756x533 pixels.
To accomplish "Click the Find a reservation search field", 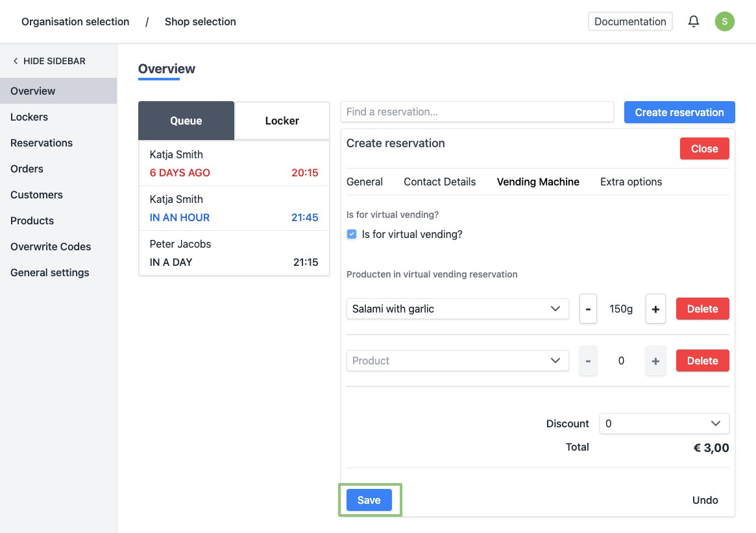I will 476,112.
